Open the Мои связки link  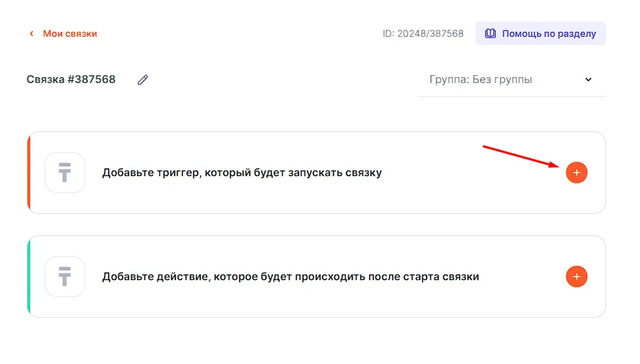(69, 34)
